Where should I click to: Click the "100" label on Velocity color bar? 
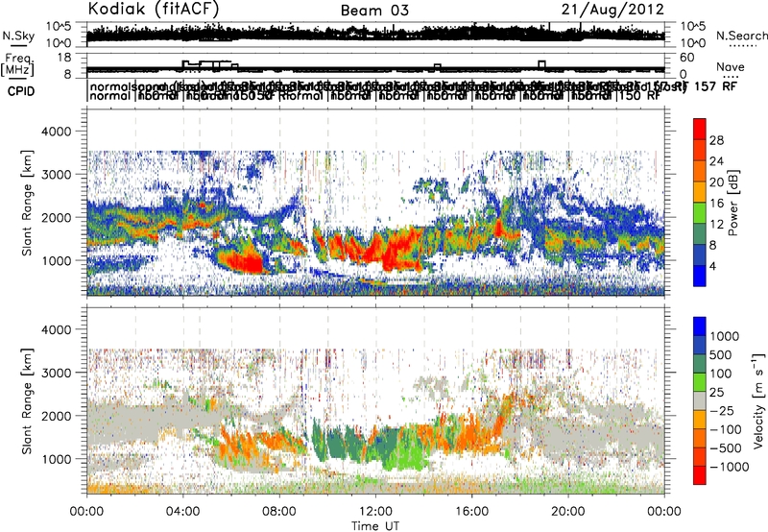(x=722, y=374)
